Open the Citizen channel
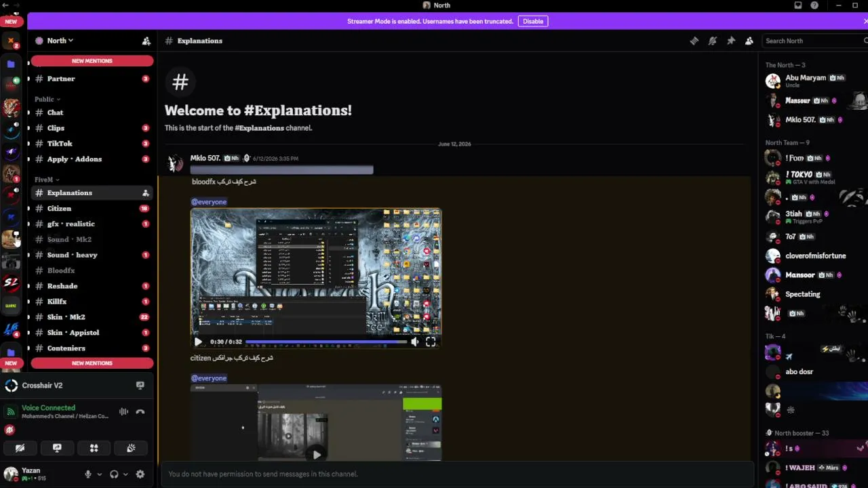 92,209
